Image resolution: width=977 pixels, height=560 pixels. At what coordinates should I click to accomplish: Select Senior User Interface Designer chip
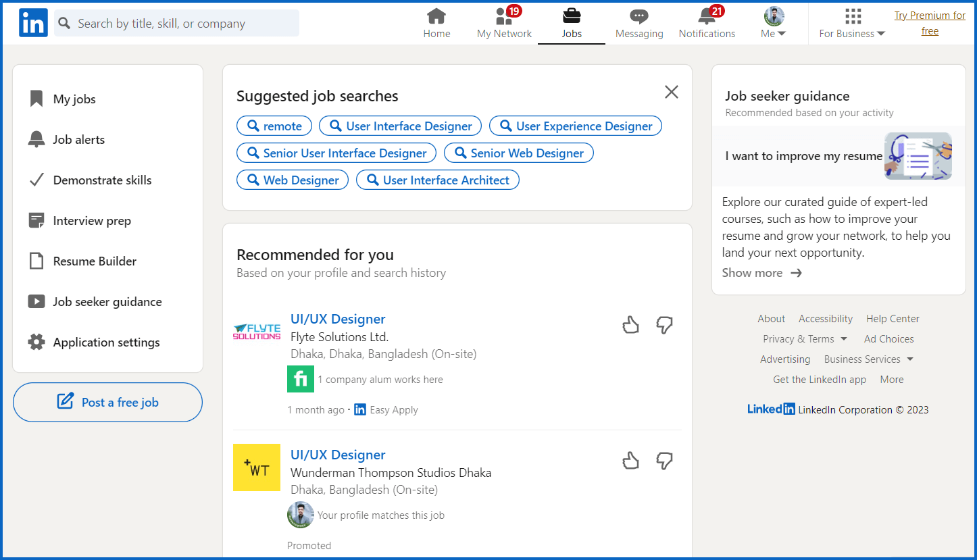coord(336,153)
